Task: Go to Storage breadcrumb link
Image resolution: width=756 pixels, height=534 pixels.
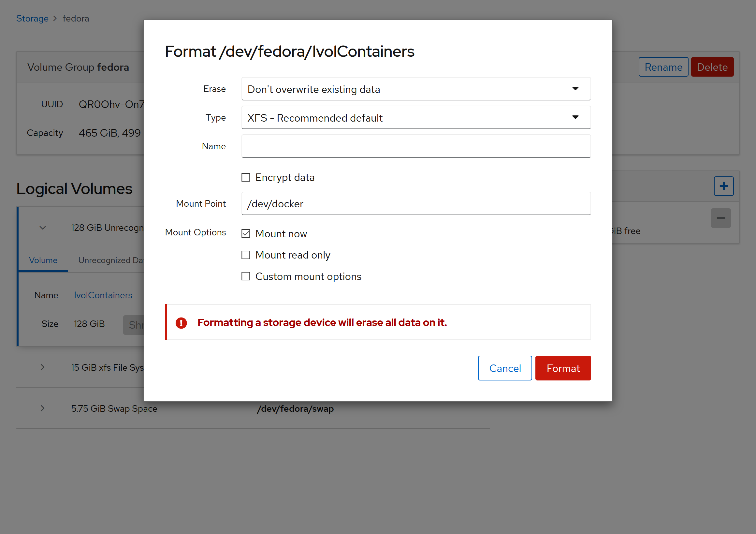Action: (x=32, y=19)
